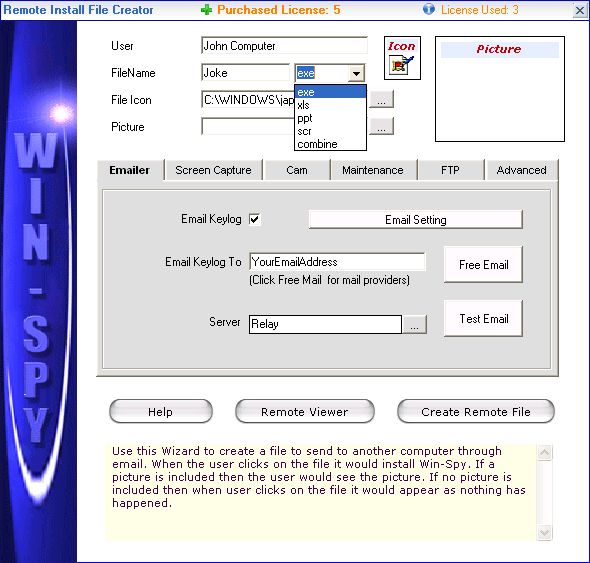Click the Server Relay field
590x563 pixels.
[325, 324]
